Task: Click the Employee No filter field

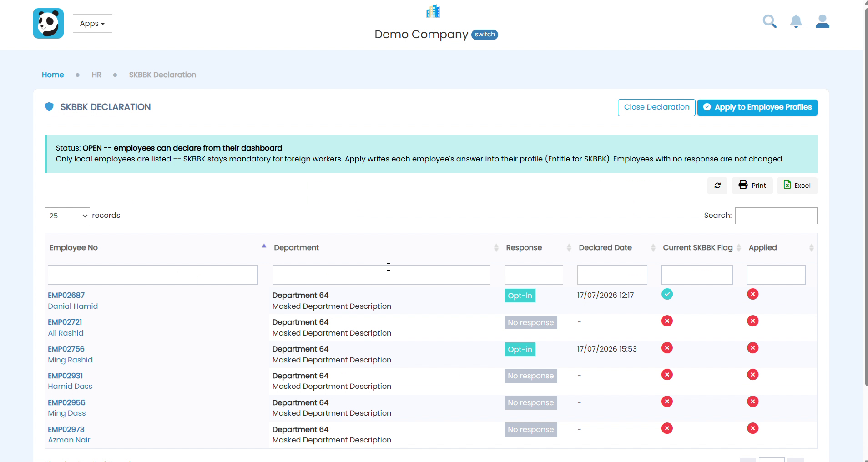Action: 153,275
